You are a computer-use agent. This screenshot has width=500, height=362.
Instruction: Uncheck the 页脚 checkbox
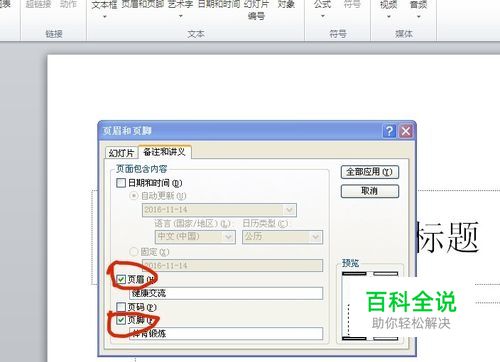click(121, 320)
